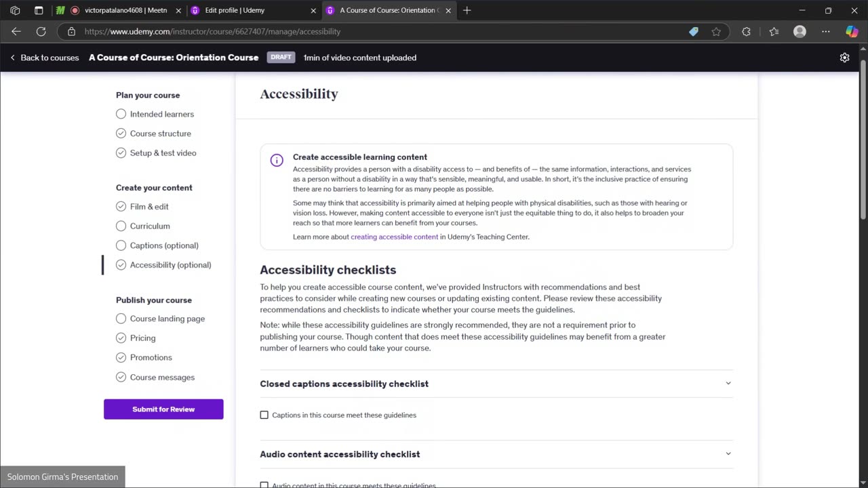Open the 'creating accessible content' link
The height and width of the screenshot is (488, 868).
[394, 237]
